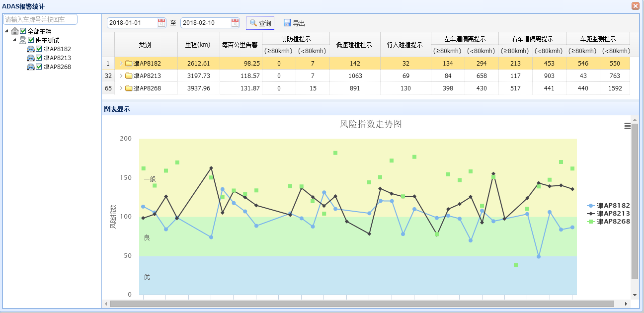The image size is (644, 313).
Task: Click the folder icon in 津AP8213 row
Action: (x=129, y=76)
